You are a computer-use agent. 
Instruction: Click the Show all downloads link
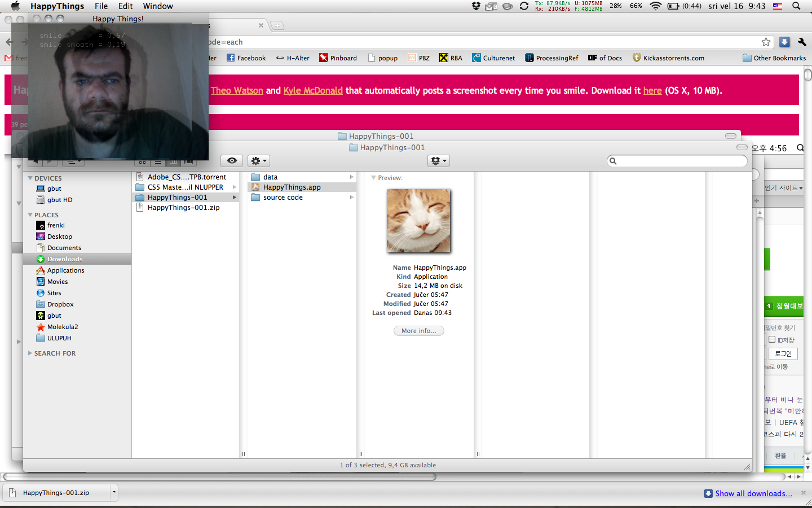(753, 493)
